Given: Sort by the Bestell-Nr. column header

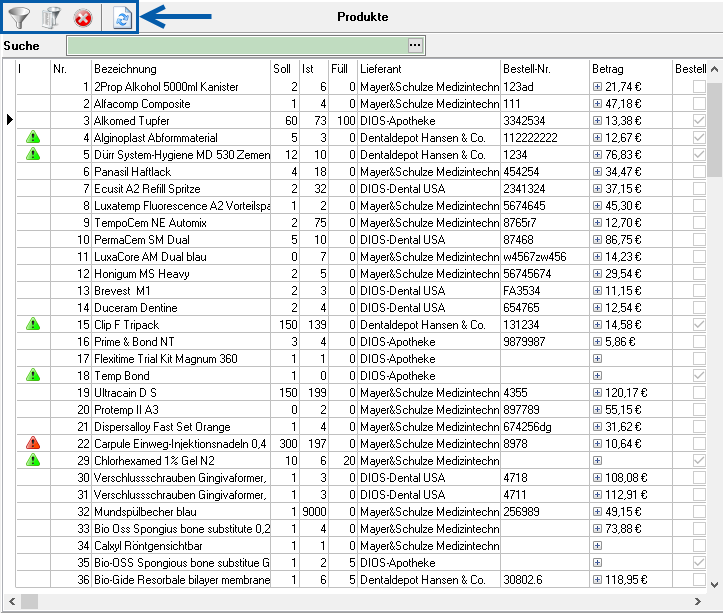Looking at the screenshot, I should tap(545, 69).
